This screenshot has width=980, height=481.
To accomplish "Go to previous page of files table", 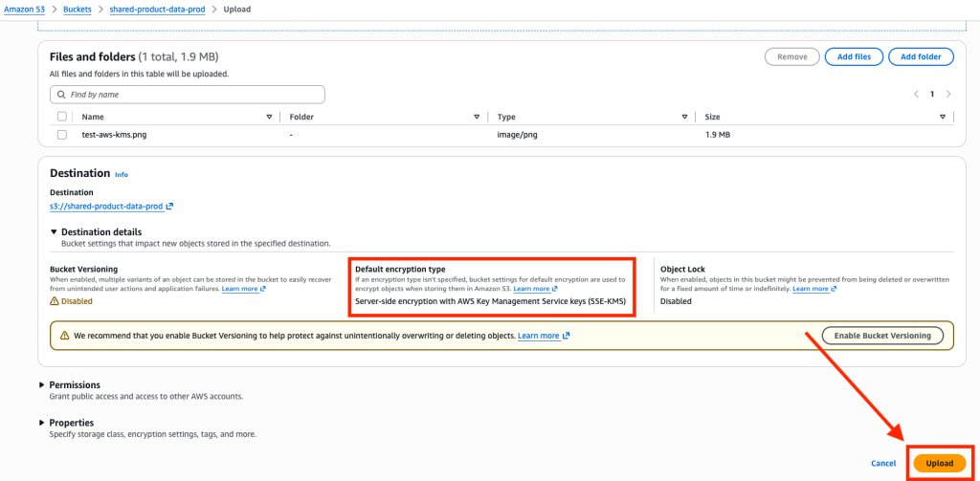I will point(916,95).
